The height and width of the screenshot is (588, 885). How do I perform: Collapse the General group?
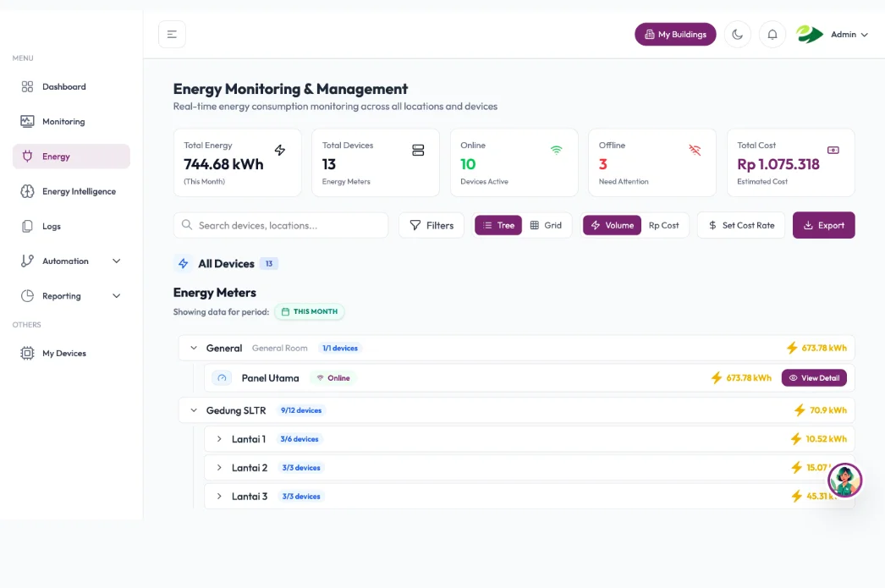click(x=194, y=349)
